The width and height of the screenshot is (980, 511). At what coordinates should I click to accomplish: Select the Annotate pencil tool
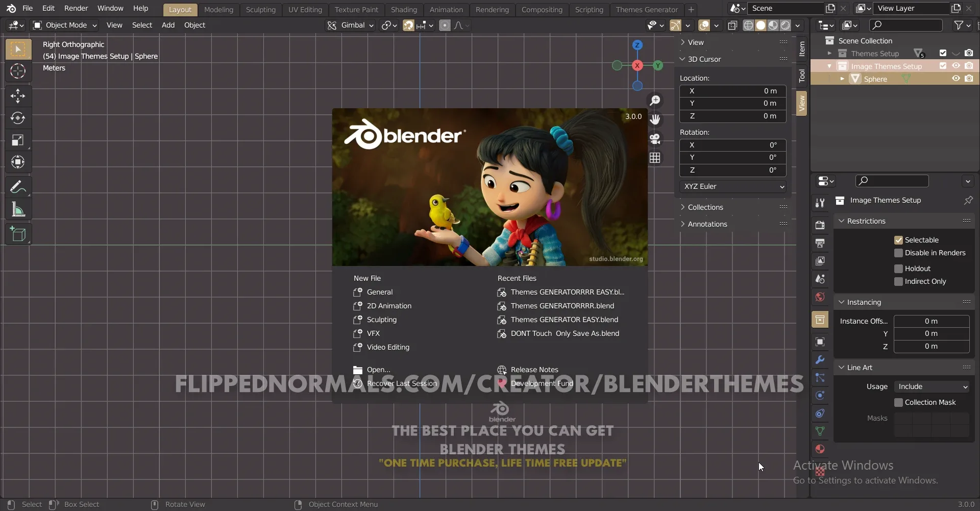(18, 187)
